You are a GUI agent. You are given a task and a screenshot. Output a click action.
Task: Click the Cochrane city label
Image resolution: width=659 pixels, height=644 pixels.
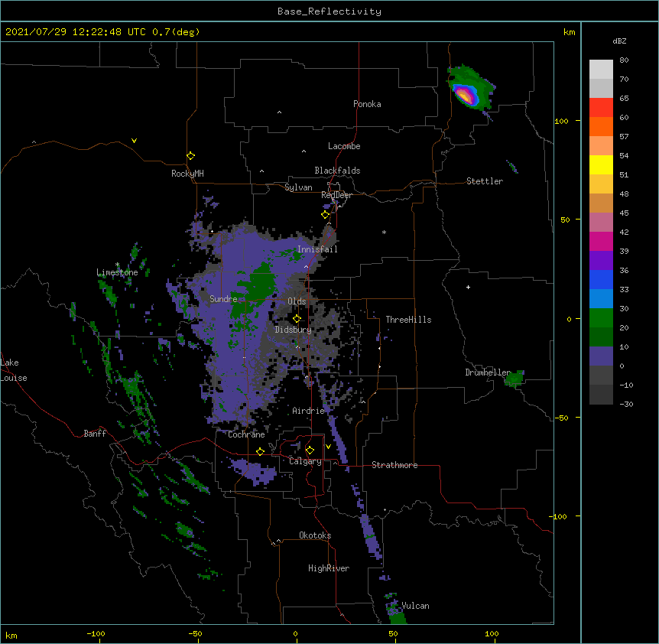(246, 434)
